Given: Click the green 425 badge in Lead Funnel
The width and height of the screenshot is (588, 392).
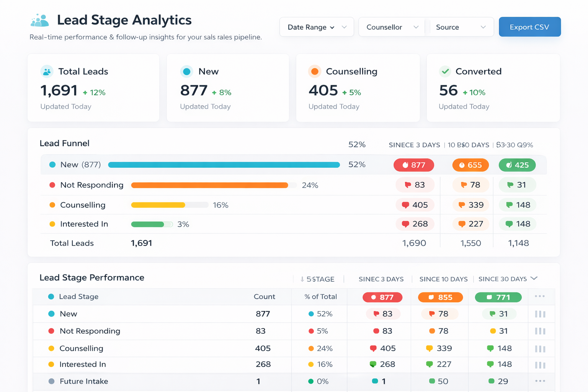Looking at the screenshot, I should click(x=517, y=165).
